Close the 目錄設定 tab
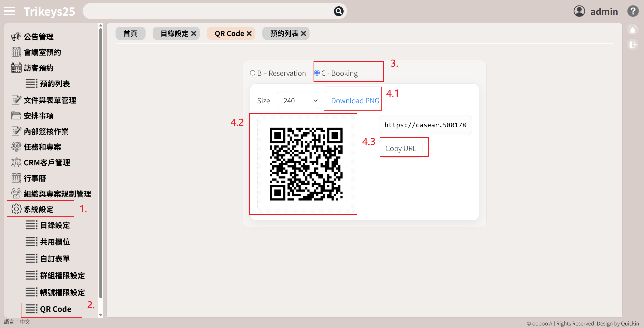Image resolution: width=644 pixels, height=328 pixels. pos(194,34)
